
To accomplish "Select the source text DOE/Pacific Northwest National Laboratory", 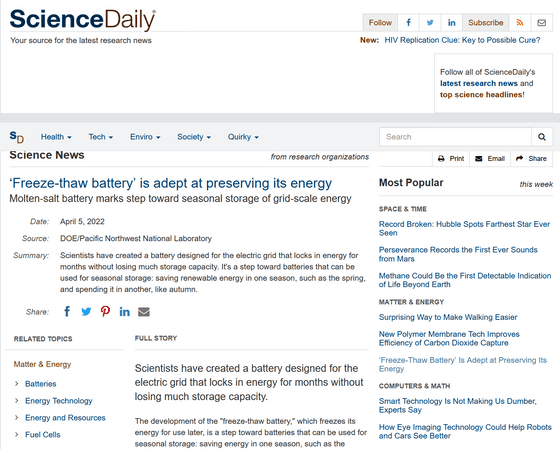I will (x=136, y=238).
